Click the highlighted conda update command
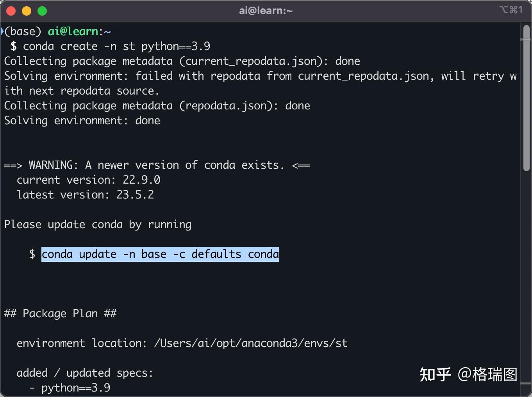Viewport: 532px width, 397px height. pyautogui.click(x=160, y=254)
